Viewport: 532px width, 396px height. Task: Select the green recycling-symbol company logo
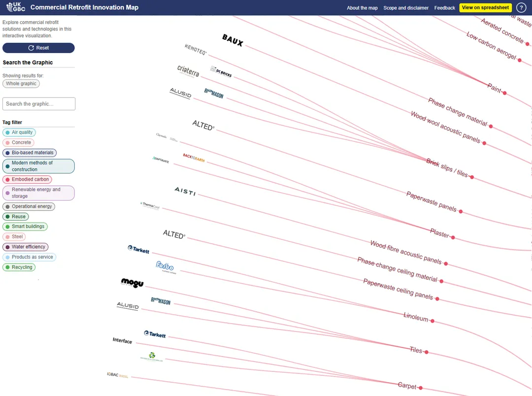(152, 357)
